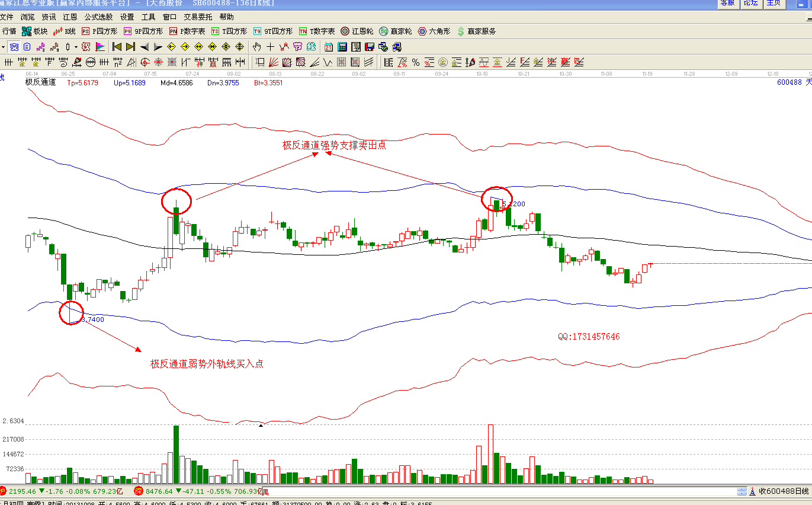Jump to first bar arrow icon

(117, 47)
